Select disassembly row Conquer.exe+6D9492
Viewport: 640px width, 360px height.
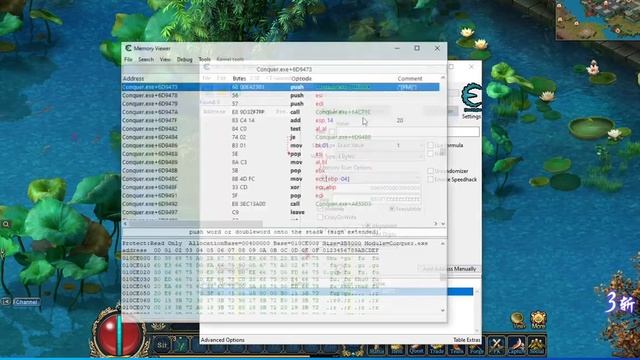(280, 204)
